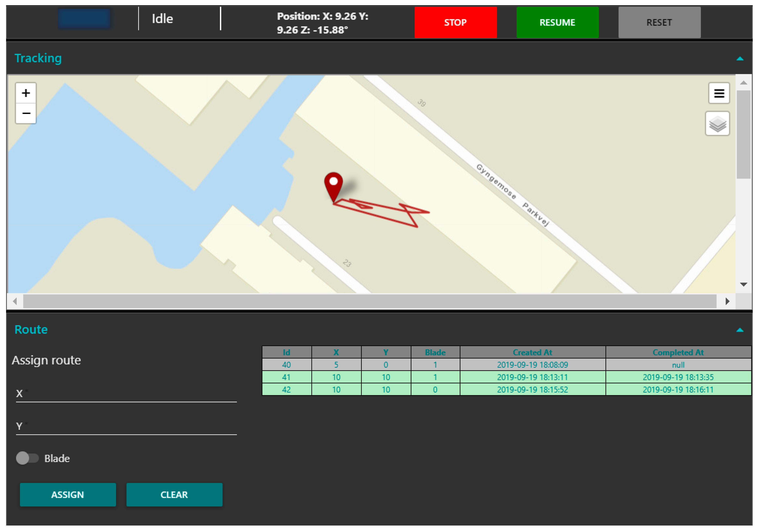
Task: Click the grey RESET button
Action: (x=659, y=22)
